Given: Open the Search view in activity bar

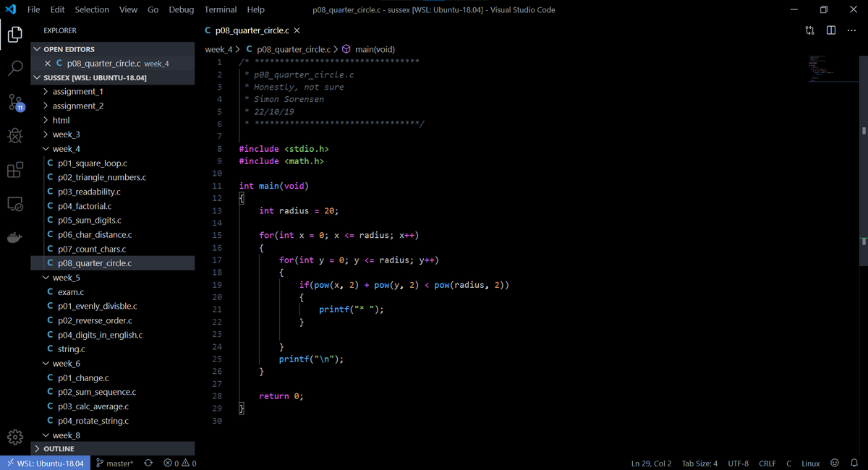Looking at the screenshot, I should point(15,69).
